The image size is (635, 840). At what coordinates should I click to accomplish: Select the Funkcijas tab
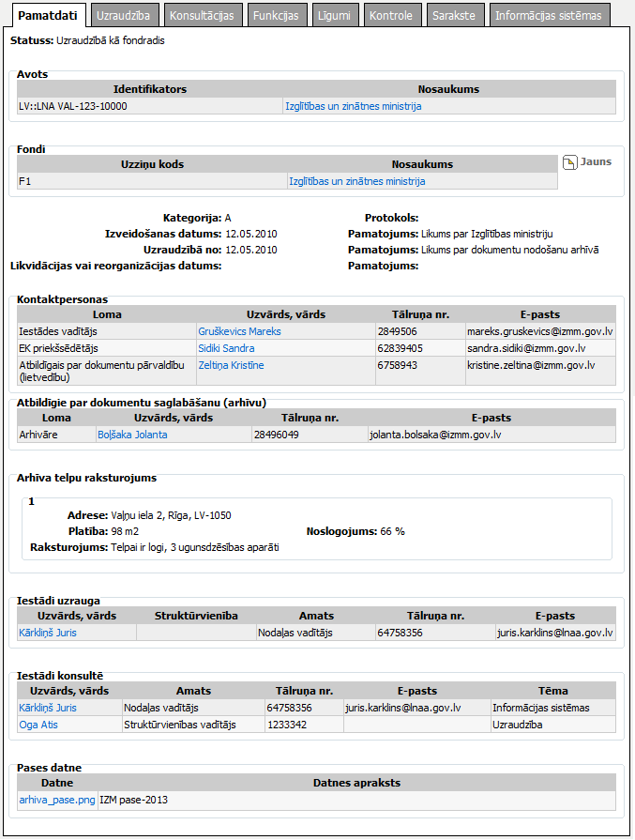coord(275,16)
